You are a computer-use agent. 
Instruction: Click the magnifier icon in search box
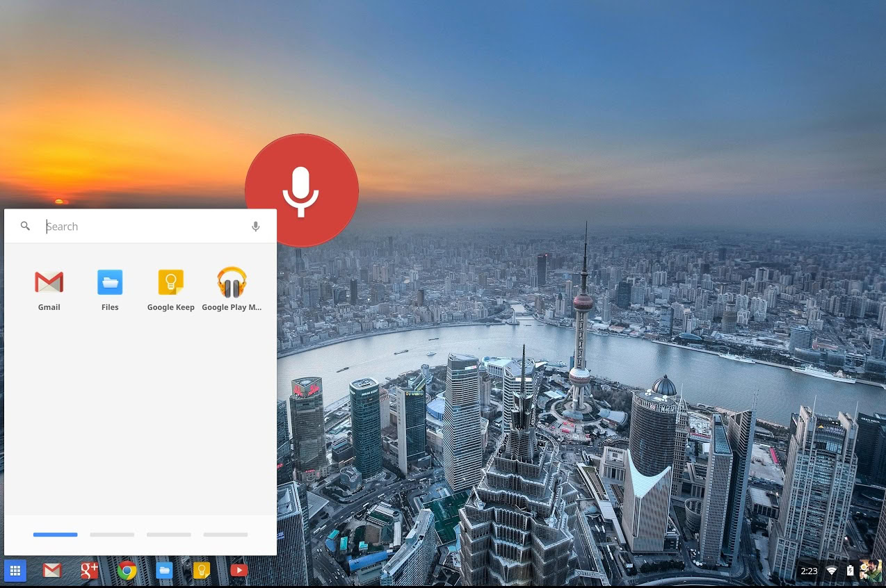(26, 226)
